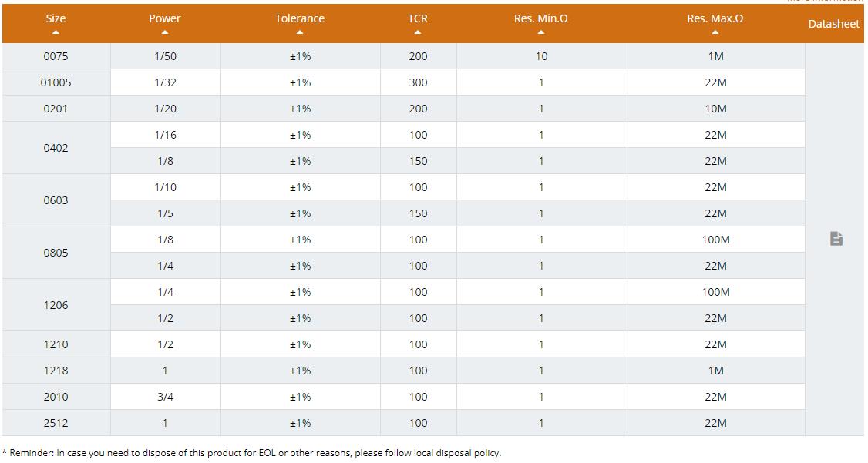Click the sort arrow under TCR
Screen dimensions: 868x463
[418, 32]
